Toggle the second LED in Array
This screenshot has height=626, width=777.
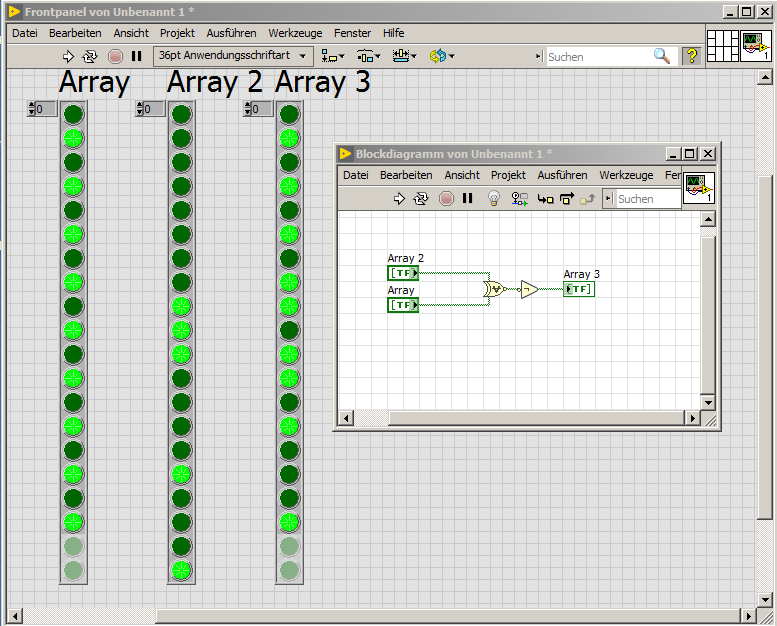(x=73, y=137)
